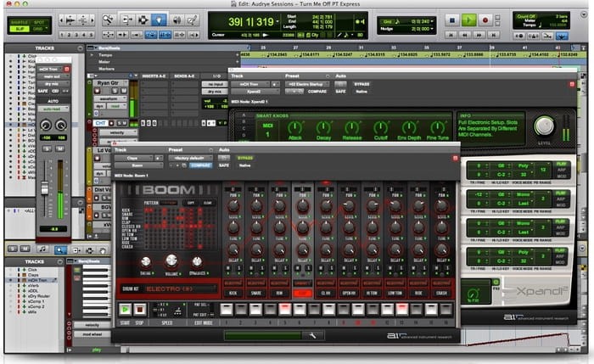The width and height of the screenshot is (594, 364).
Task: Open main counter format dropdown arrow
Action: (277, 21)
